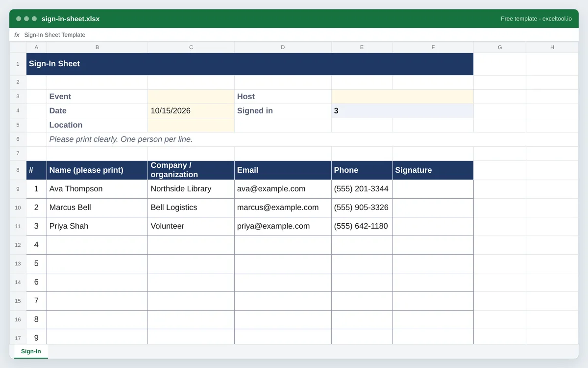Select the priya@example.com cell

[x=283, y=226]
